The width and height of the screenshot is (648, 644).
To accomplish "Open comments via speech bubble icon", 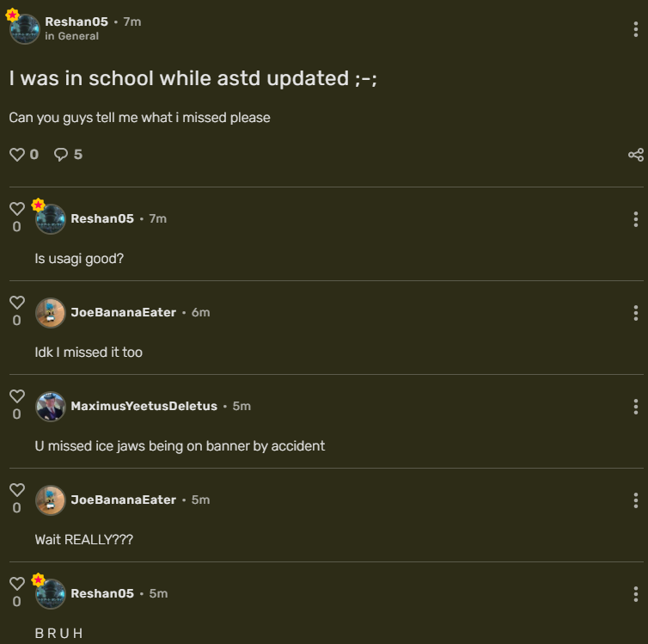I will (x=61, y=155).
